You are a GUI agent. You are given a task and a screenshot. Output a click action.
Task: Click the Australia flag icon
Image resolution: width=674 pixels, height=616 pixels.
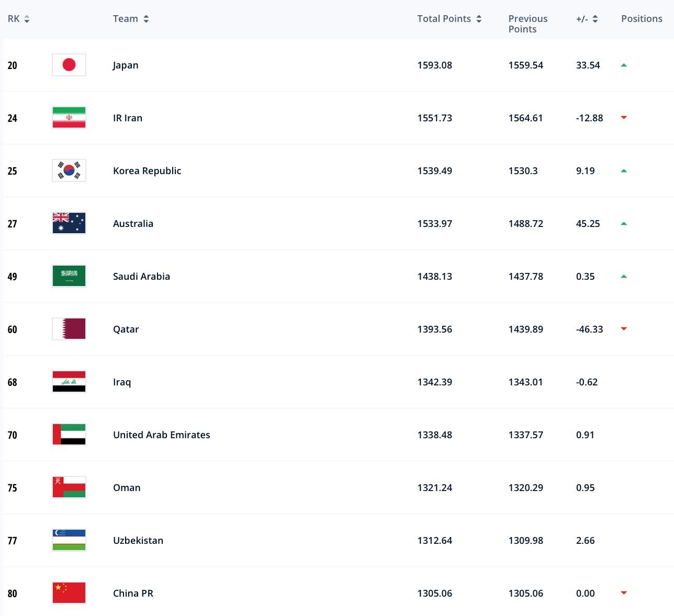pyautogui.click(x=69, y=223)
